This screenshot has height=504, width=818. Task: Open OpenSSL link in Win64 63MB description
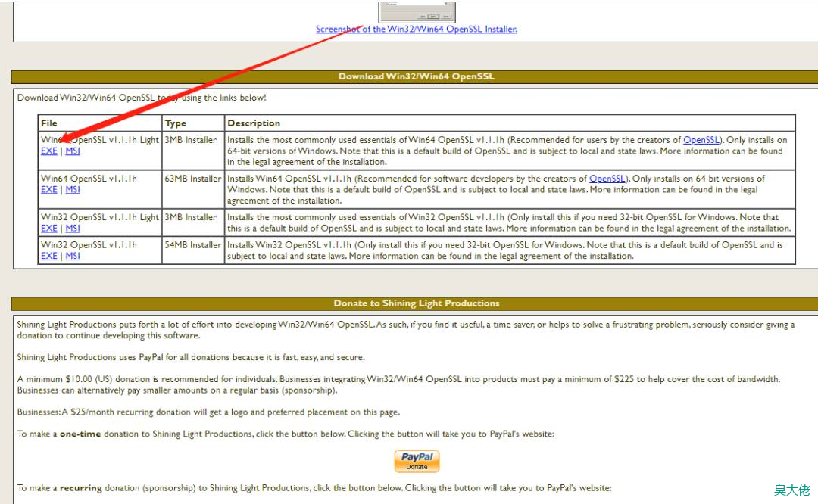pyautogui.click(x=607, y=179)
